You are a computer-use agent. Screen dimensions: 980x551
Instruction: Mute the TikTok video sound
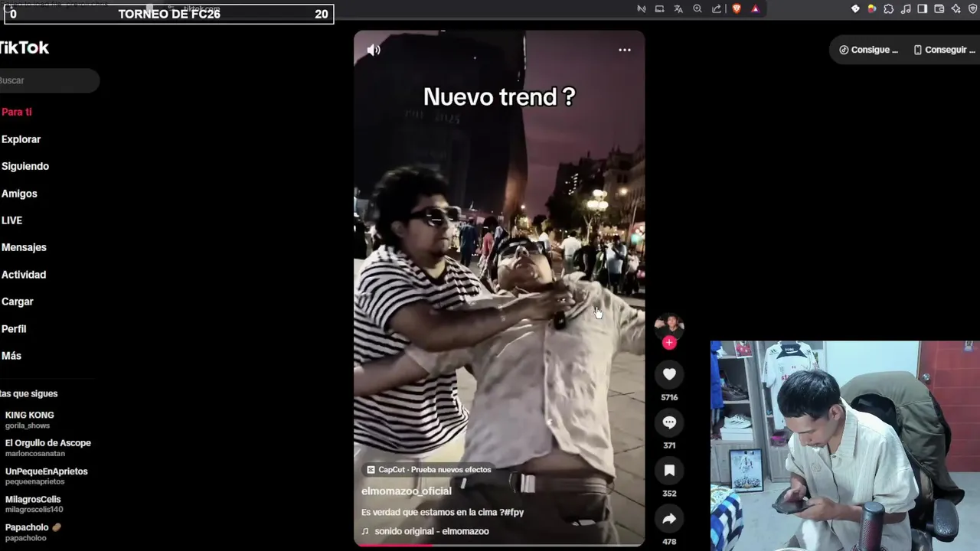coord(374,50)
